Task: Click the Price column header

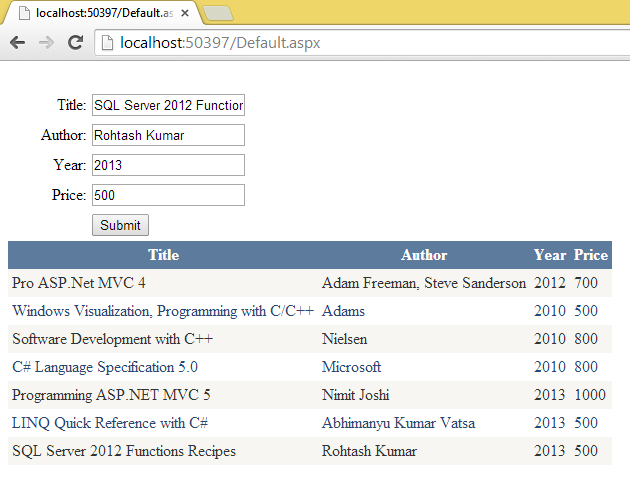Action: [591, 255]
